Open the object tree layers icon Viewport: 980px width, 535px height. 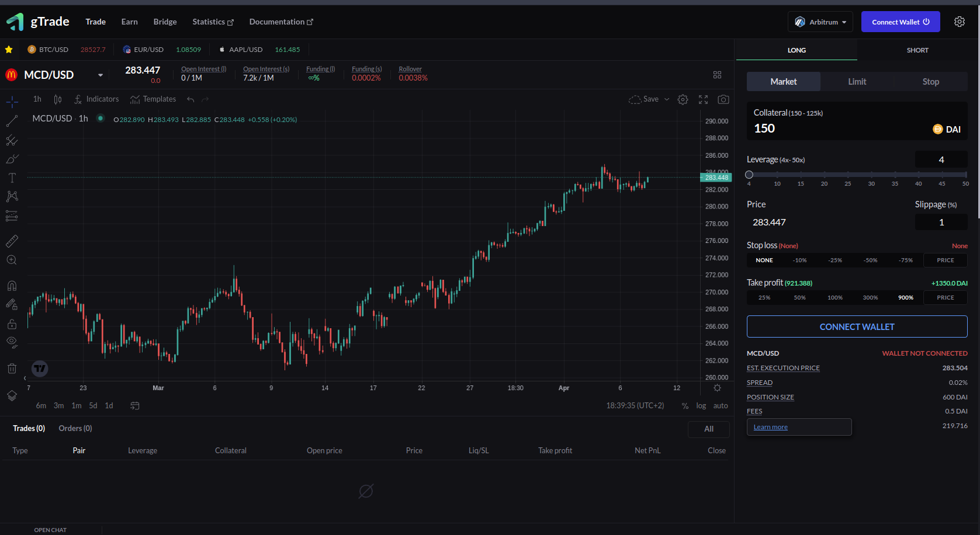(x=12, y=395)
